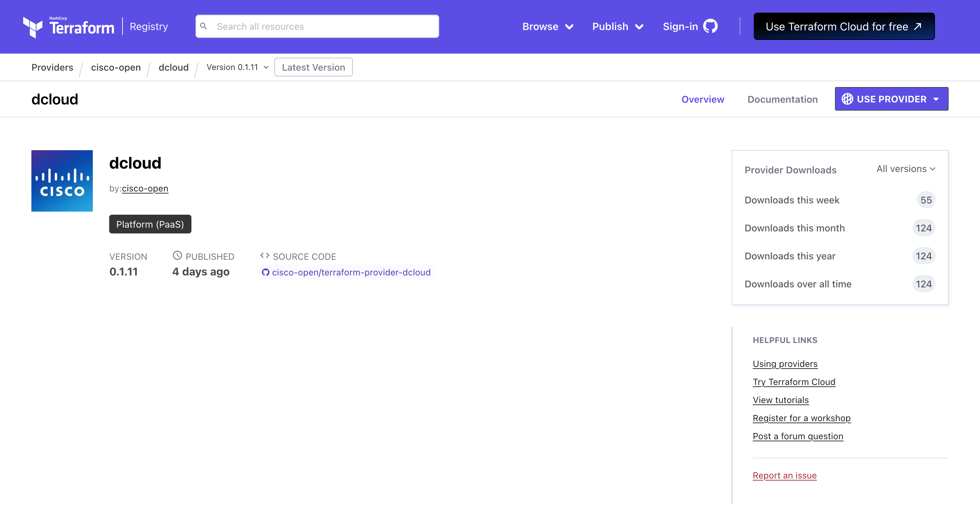Go to Providers breadcrumb
980x514 pixels.
52,67
